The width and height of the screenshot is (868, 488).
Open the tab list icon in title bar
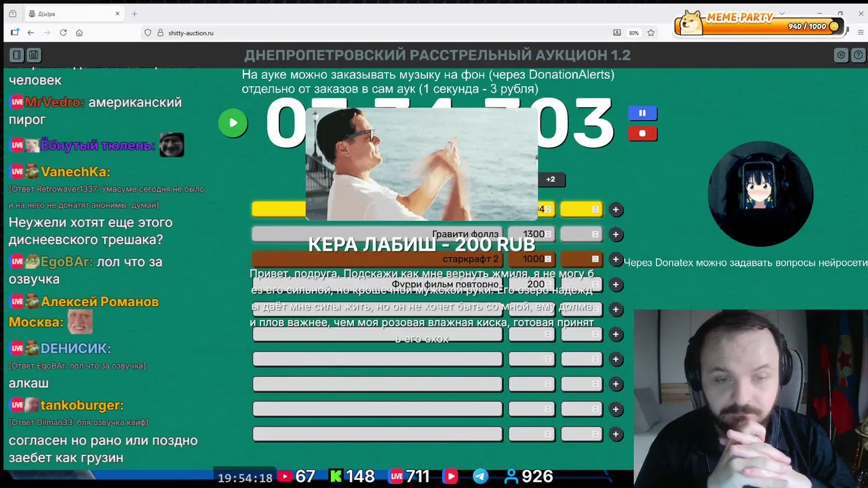point(12,14)
